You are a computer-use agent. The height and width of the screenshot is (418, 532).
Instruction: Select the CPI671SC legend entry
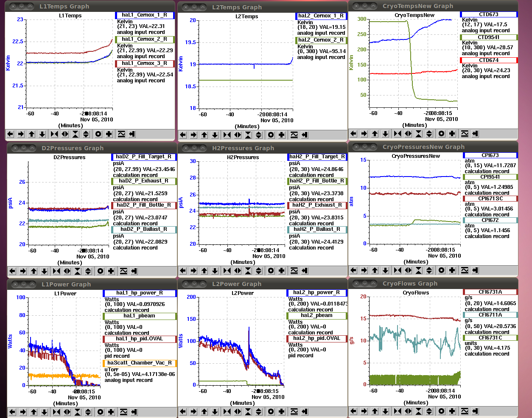[x=490, y=199]
